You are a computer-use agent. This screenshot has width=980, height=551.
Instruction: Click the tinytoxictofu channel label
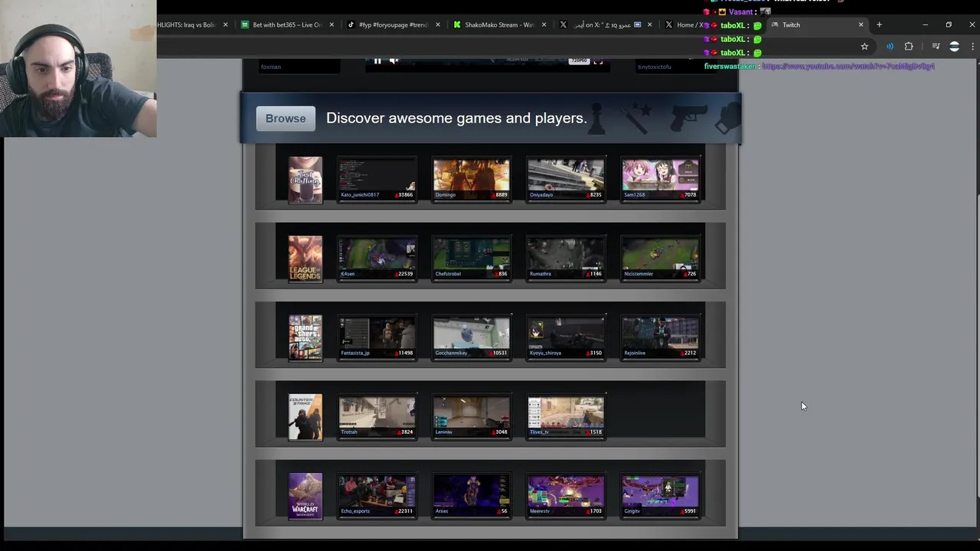655,67
